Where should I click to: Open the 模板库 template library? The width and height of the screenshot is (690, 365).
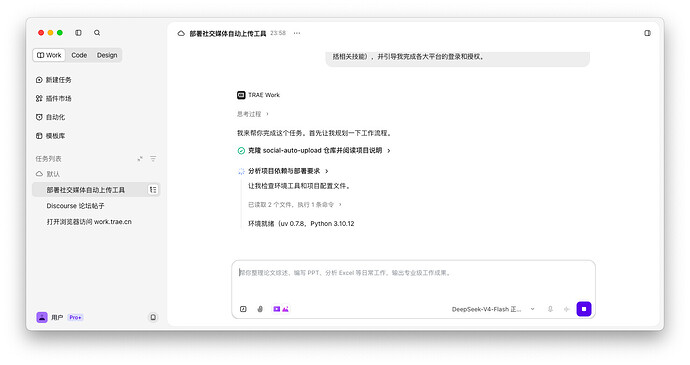pyautogui.click(x=51, y=136)
